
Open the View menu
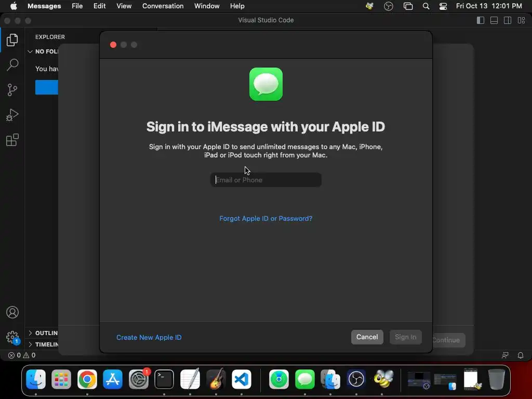(x=124, y=6)
